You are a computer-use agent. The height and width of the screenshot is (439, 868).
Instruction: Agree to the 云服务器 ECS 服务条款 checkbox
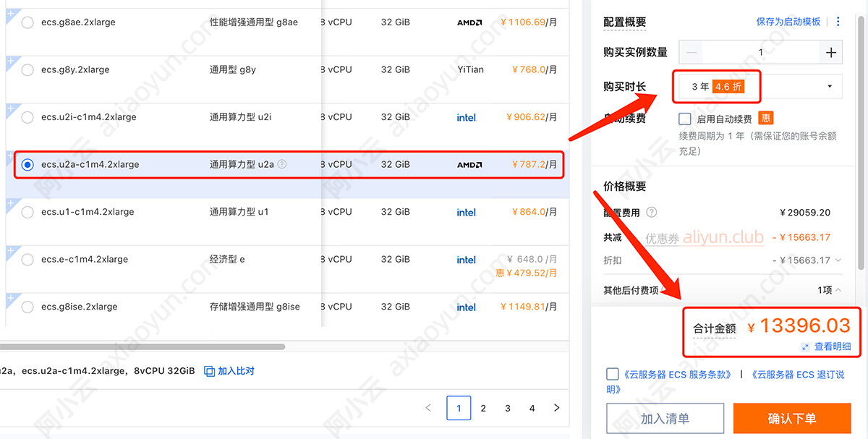[613, 374]
